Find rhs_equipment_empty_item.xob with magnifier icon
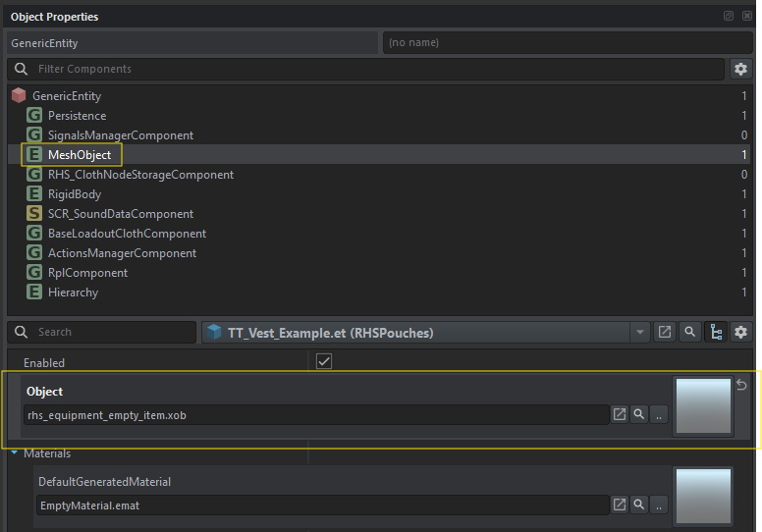The image size is (762, 532). (x=639, y=415)
